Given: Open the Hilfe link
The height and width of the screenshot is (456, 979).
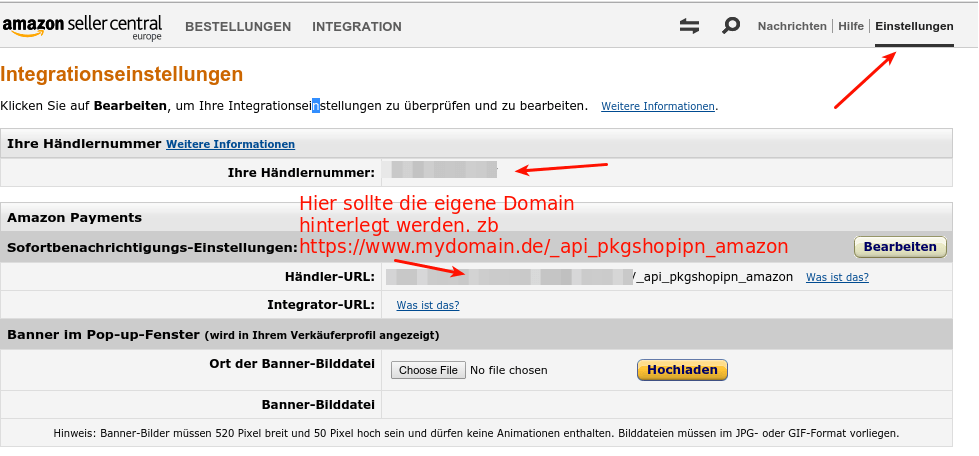Looking at the screenshot, I should (851, 26).
